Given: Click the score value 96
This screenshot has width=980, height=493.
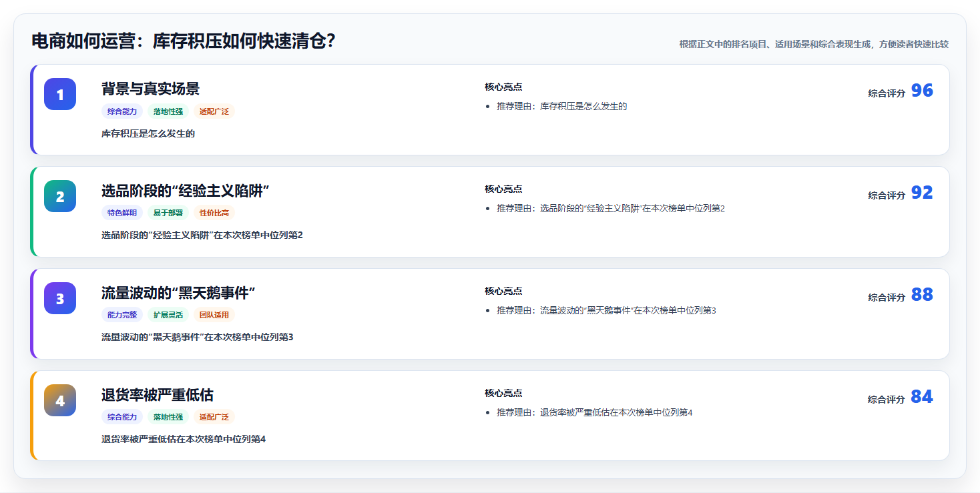Looking at the screenshot, I should [x=922, y=91].
